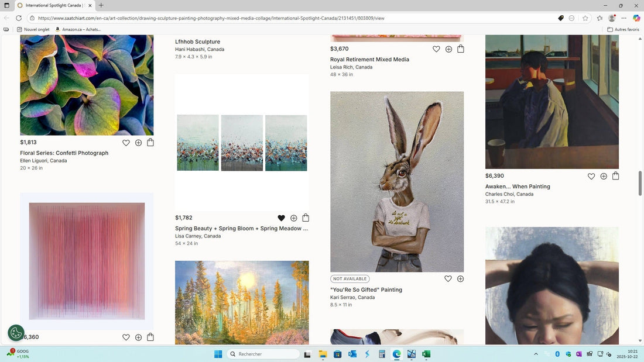Add "Royal Retirement Mixed Media" to the cart
644x362 pixels.
(461, 49)
